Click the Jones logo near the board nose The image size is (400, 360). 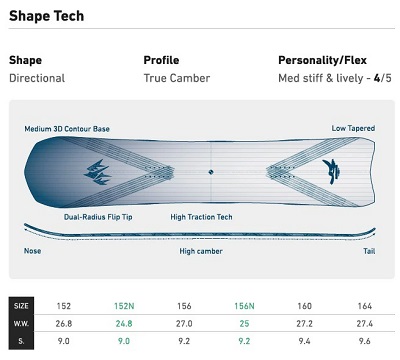tap(97, 172)
